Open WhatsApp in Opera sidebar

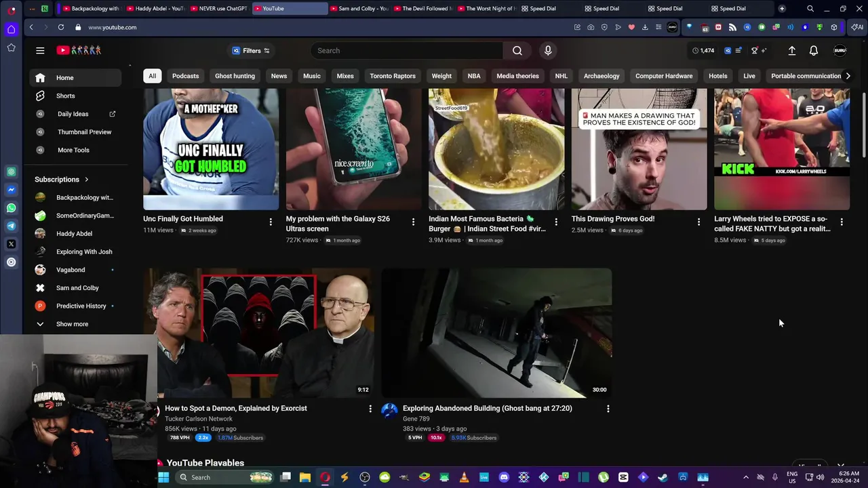click(x=12, y=208)
